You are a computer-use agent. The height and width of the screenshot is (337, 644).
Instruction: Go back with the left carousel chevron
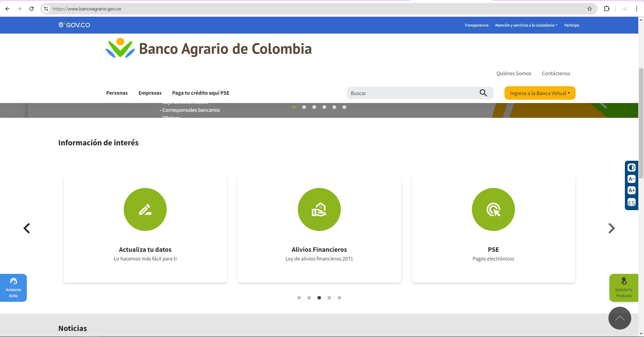27,228
